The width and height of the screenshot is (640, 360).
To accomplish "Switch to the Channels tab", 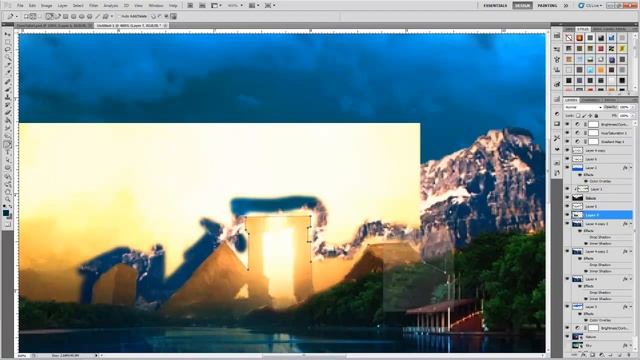I will point(591,100).
